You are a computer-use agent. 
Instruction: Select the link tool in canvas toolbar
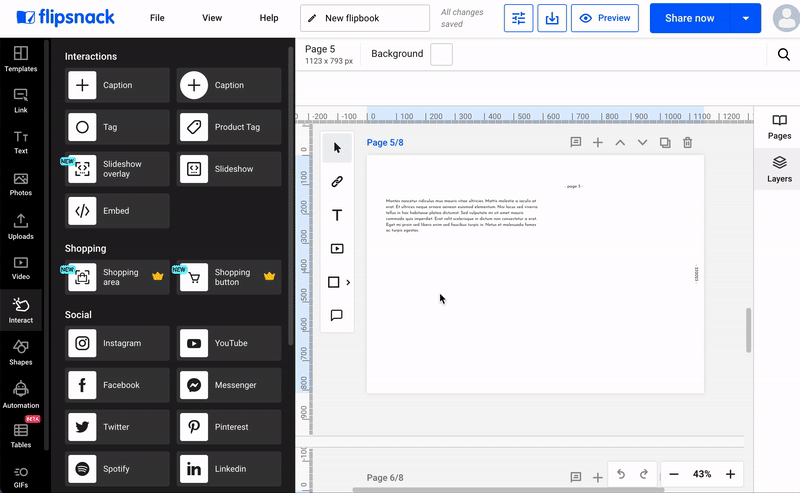[x=337, y=182]
